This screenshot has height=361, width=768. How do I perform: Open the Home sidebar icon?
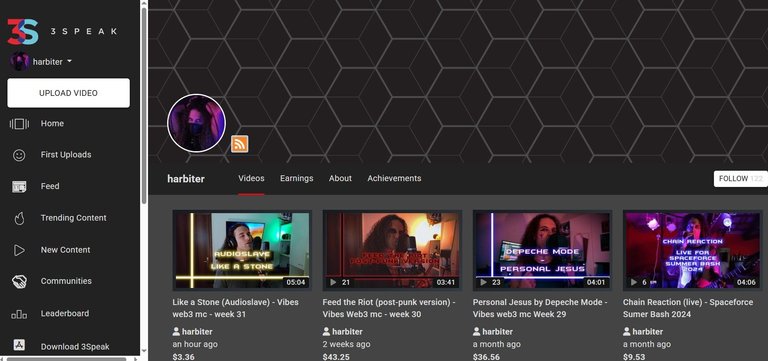click(x=19, y=124)
